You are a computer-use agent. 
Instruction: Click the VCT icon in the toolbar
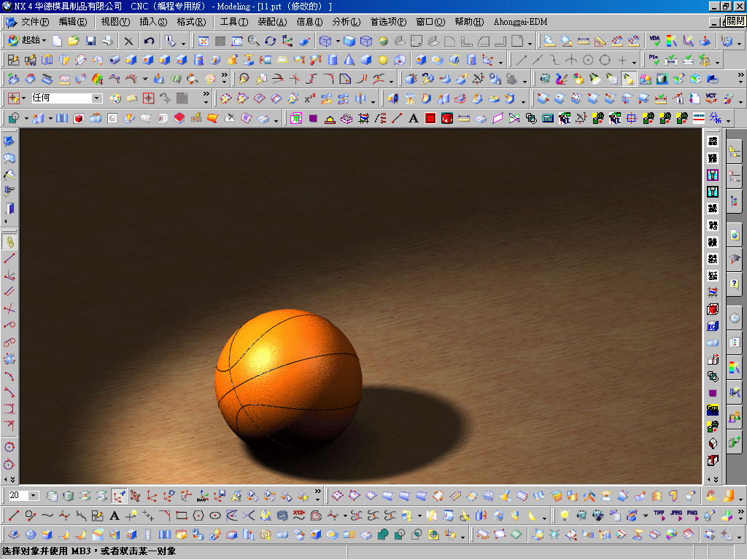(x=711, y=98)
